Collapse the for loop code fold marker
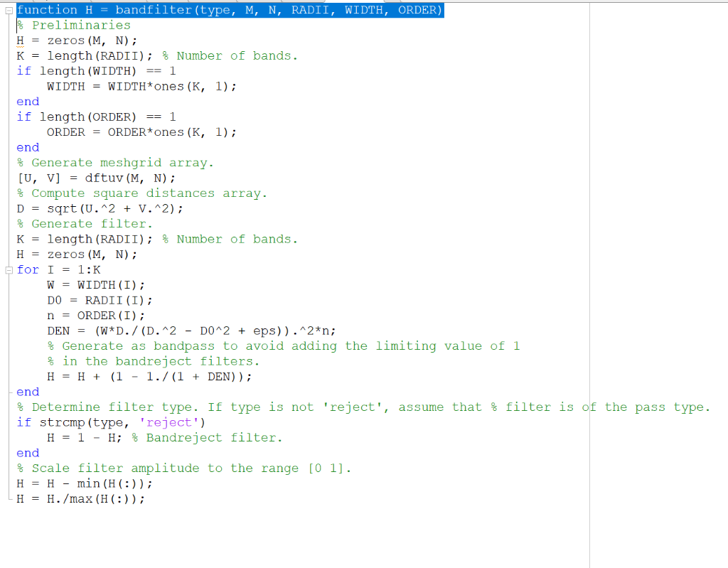 [x=7, y=269]
